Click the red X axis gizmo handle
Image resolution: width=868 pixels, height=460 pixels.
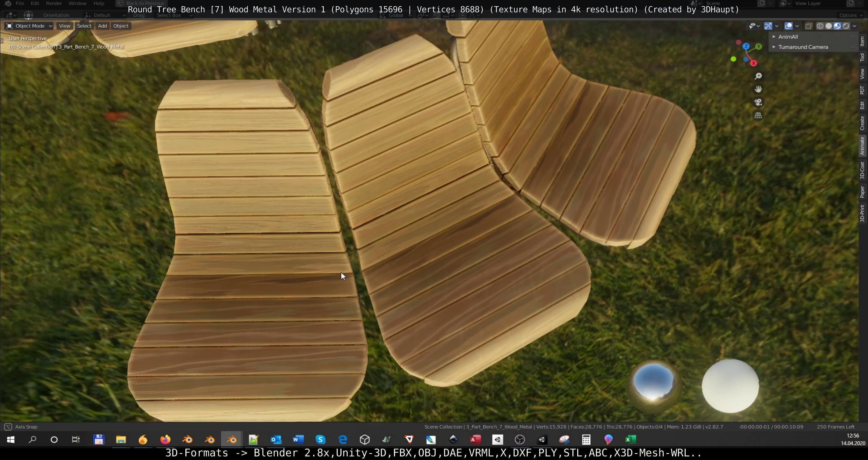(x=754, y=63)
